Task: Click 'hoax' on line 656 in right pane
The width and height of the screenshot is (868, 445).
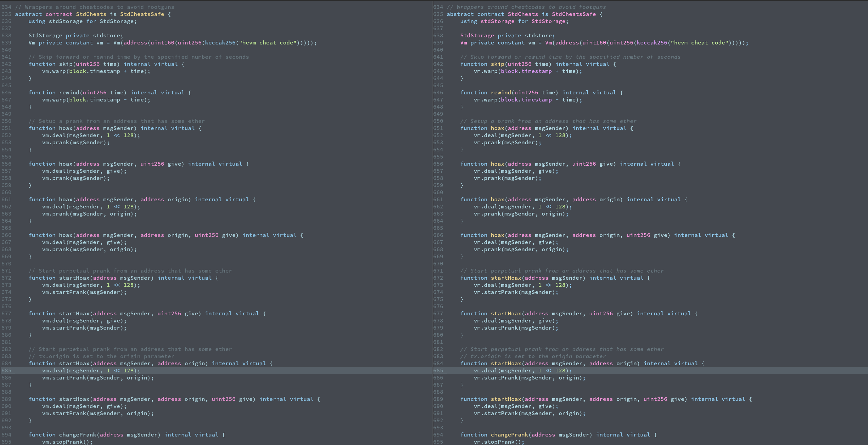Action: [498, 164]
